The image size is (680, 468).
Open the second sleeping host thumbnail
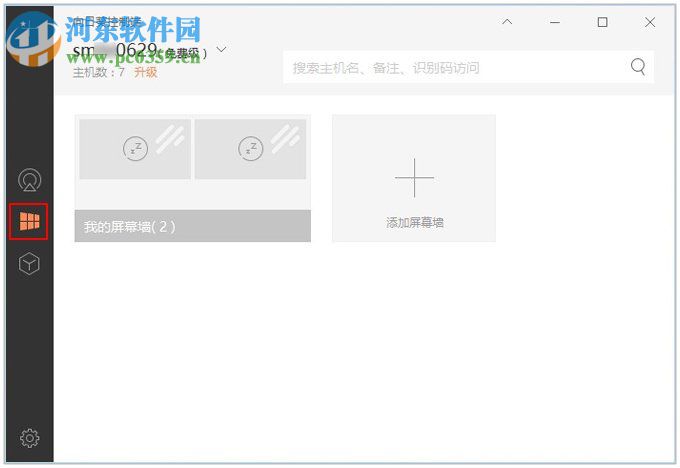point(250,149)
